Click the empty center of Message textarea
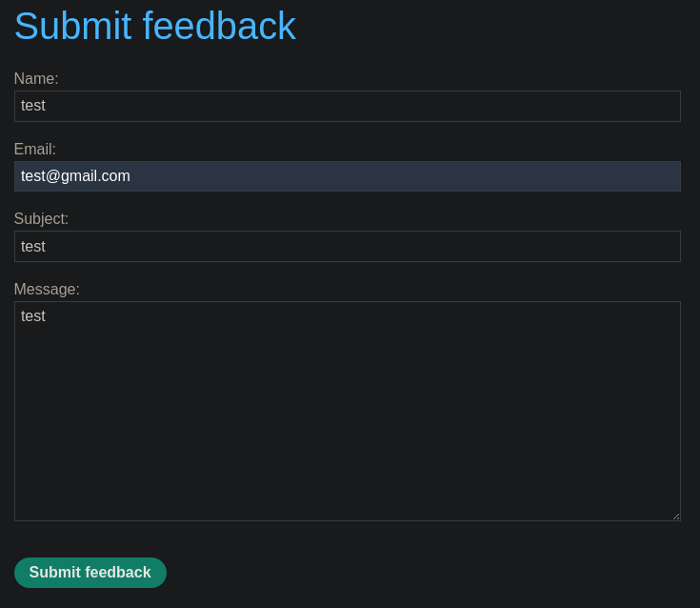This screenshot has height=608, width=700. [x=347, y=419]
